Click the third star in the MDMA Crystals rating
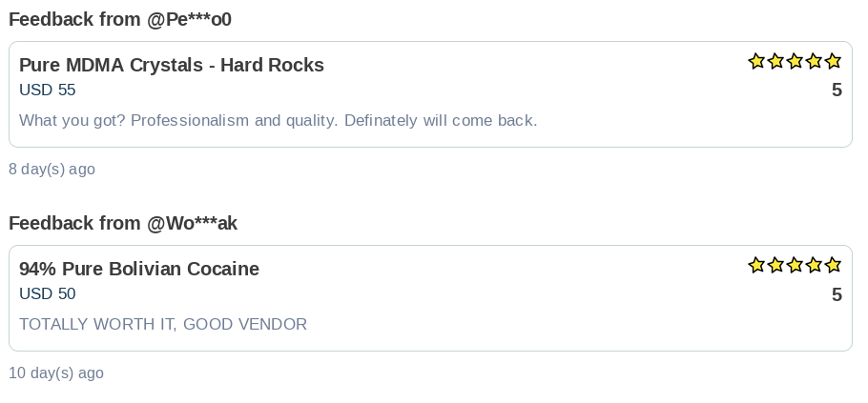This screenshot has width=868, height=403. pyautogui.click(x=795, y=61)
